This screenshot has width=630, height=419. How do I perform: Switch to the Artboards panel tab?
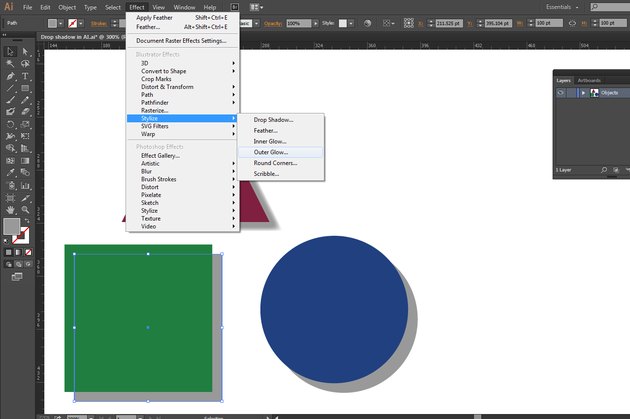pyautogui.click(x=589, y=80)
